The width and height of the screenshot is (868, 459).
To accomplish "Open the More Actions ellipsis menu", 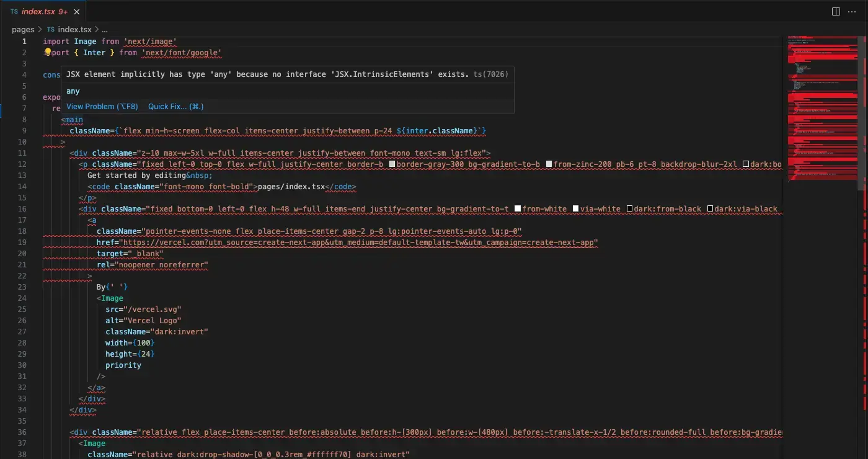I will [x=852, y=11].
